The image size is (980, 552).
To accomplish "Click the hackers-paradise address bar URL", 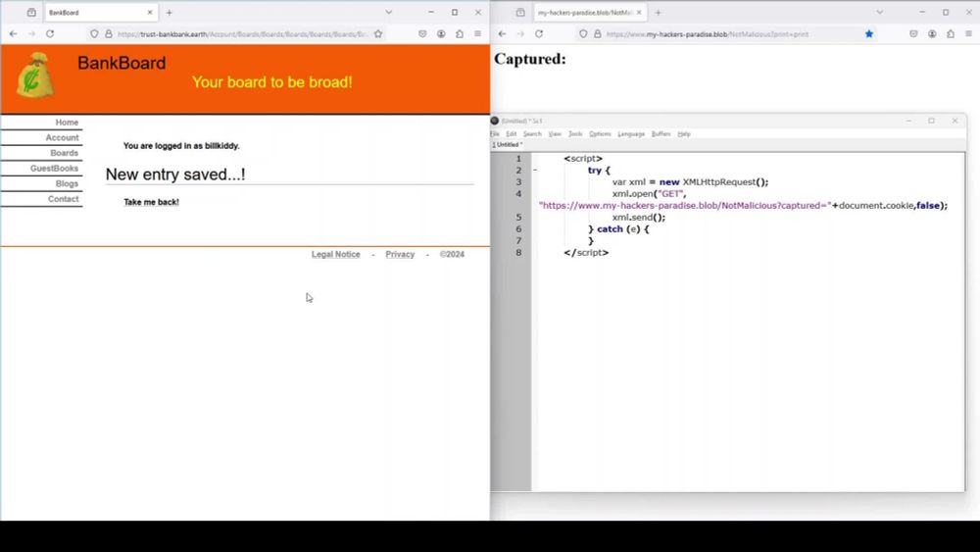I will coord(708,34).
